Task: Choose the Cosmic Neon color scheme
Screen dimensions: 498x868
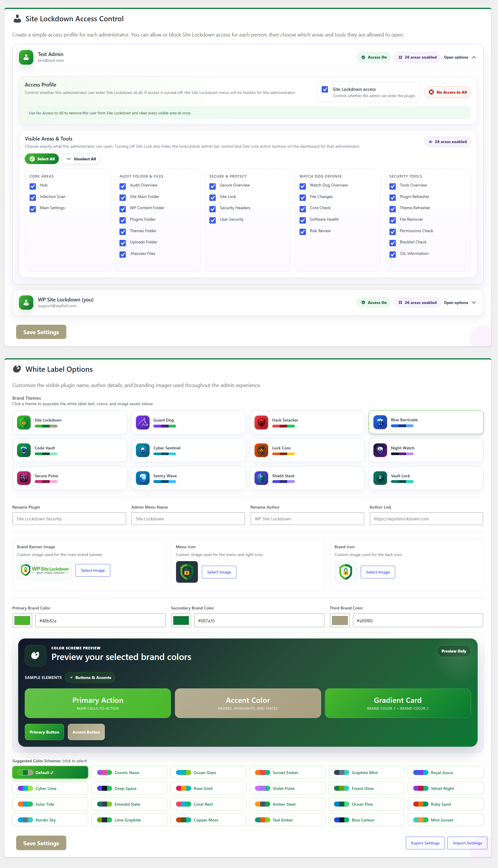Action: point(129,772)
